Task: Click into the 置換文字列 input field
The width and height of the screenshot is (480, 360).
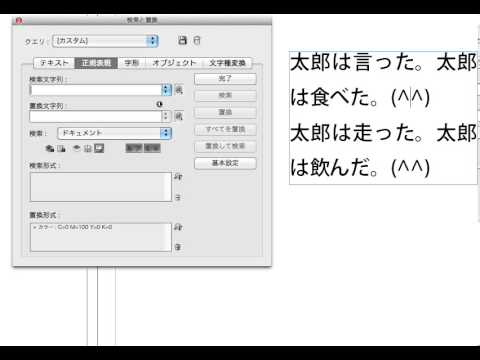Action: (96, 116)
